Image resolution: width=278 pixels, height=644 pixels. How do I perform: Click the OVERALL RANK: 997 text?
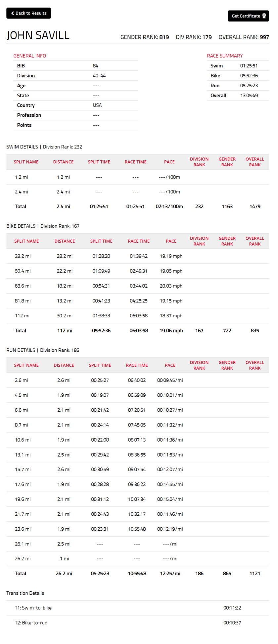[x=244, y=37]
